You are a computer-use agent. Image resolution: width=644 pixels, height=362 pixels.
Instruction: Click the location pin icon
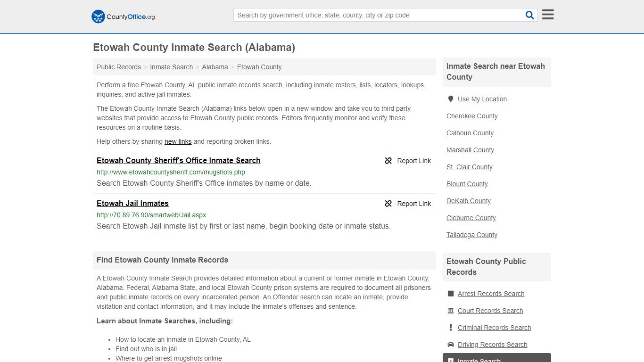click(451, 99)
